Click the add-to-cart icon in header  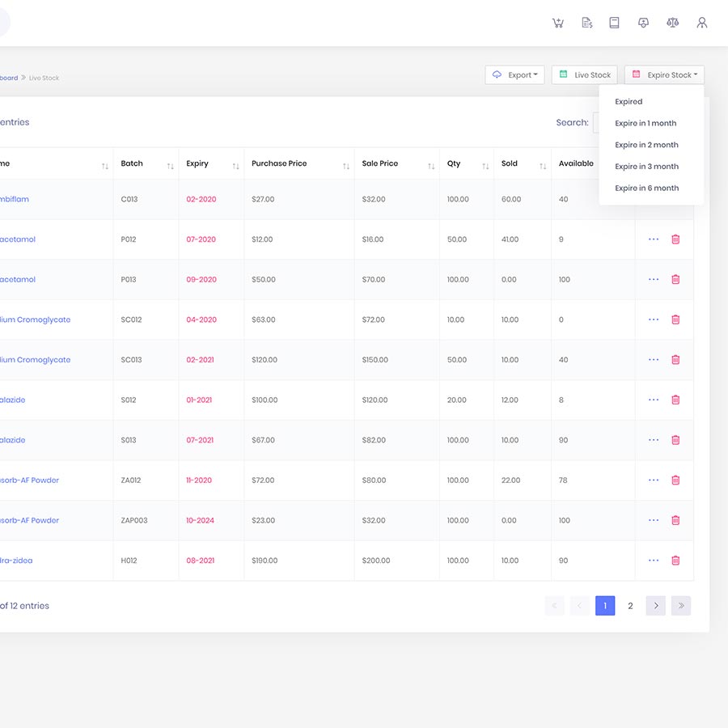(x=557, y=23)
